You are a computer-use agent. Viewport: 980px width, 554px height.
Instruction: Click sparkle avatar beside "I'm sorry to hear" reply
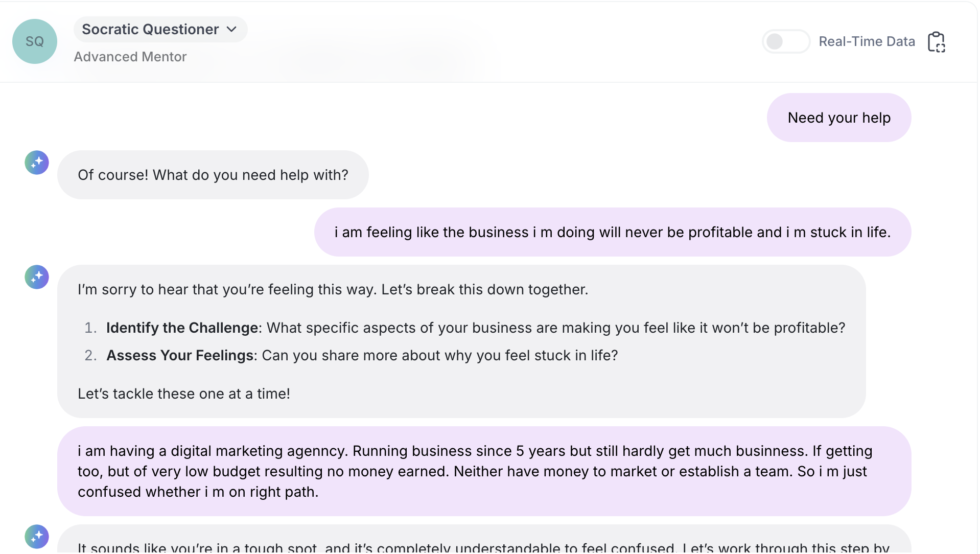pos(37,277)
